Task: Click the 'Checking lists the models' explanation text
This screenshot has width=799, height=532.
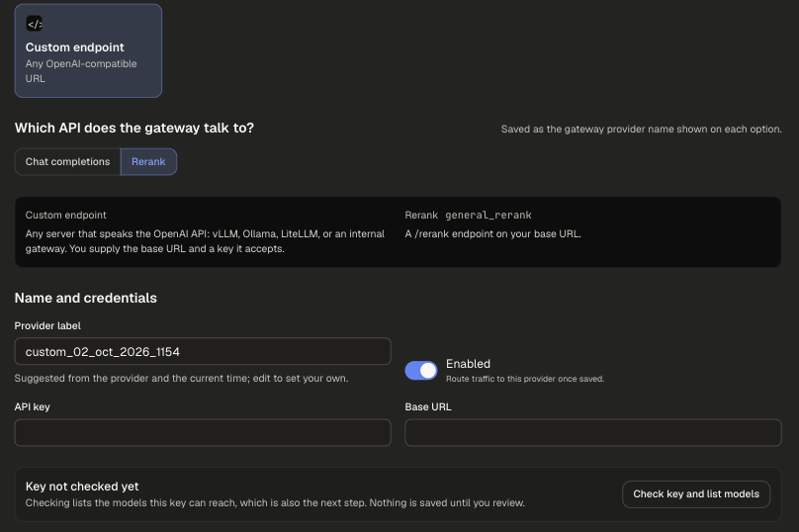Action: (x=275, y=502)
